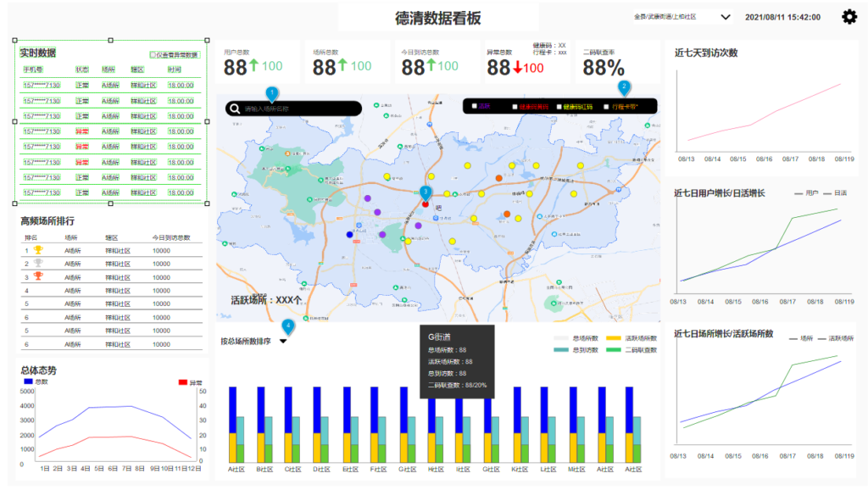Click the red location dot on map
Viewport: 868px width, 490px height.
tap(426, 204)
